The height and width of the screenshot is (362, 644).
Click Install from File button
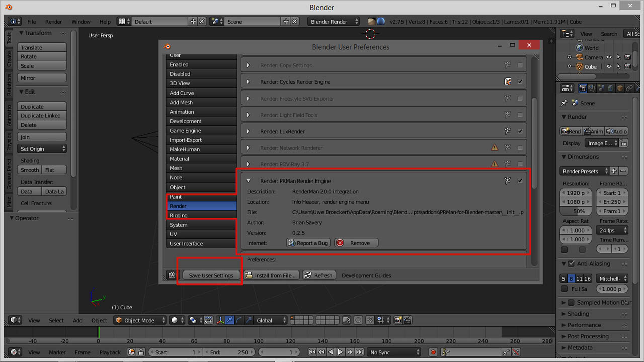(x=271, y=275)
